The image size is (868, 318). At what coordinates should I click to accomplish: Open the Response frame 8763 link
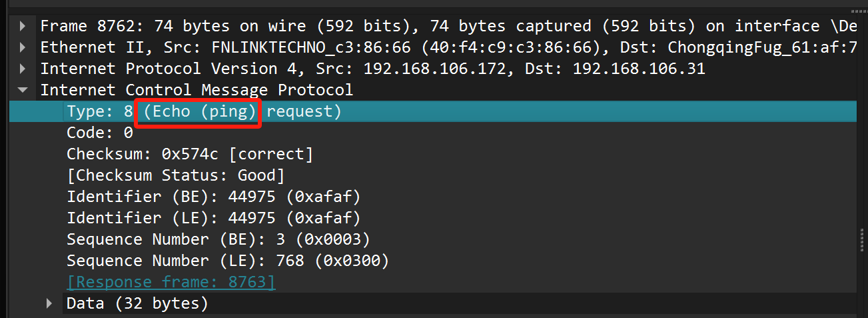pyautogui.click(x=171, y=282)
